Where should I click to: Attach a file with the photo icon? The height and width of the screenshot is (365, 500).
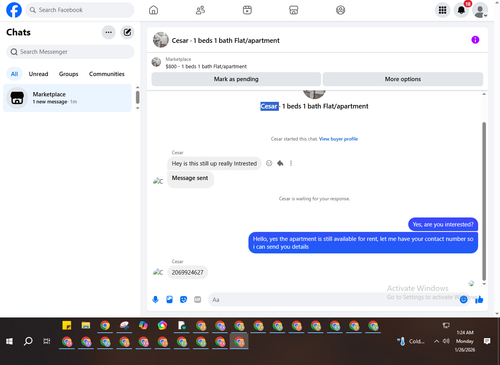point(169,300)
